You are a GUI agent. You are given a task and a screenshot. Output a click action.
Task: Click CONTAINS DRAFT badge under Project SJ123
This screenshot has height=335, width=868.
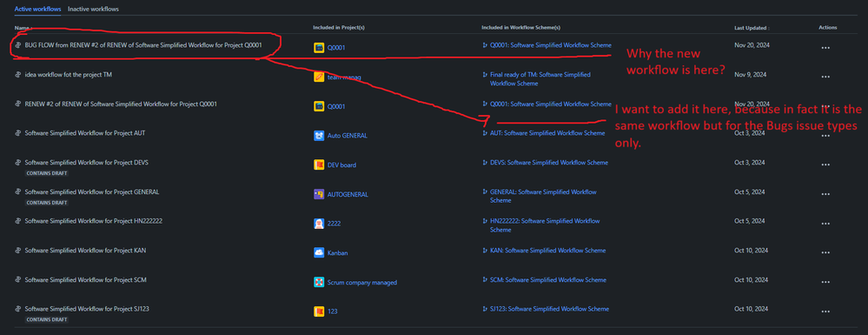[x=47, y=319]
